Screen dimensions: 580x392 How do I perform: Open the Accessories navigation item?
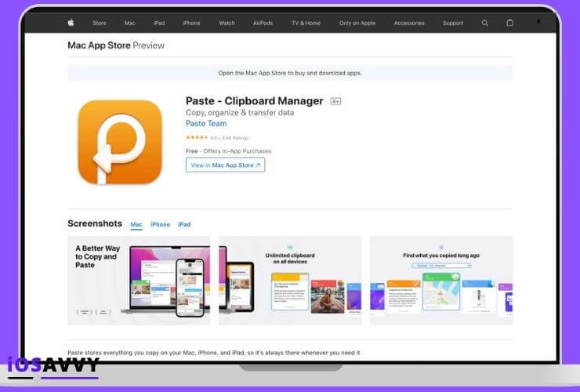coord(409,23)
